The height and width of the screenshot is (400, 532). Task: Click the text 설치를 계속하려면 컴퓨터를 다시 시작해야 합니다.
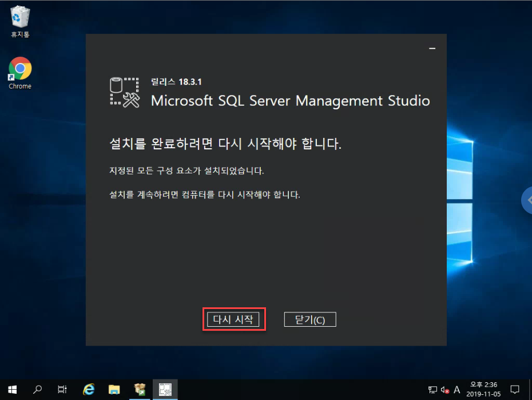pyautogui.click(x=205, y=195)
